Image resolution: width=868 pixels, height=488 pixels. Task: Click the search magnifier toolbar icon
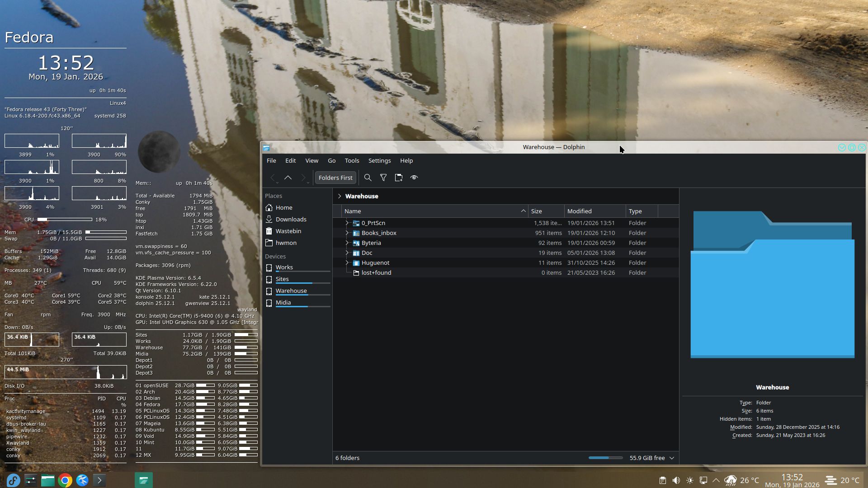click(368, 178)
